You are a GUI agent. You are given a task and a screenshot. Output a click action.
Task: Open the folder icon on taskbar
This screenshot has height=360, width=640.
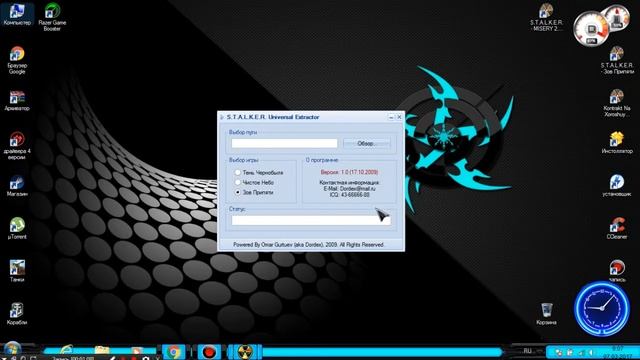pyautogui.click(x=102, y=351)
